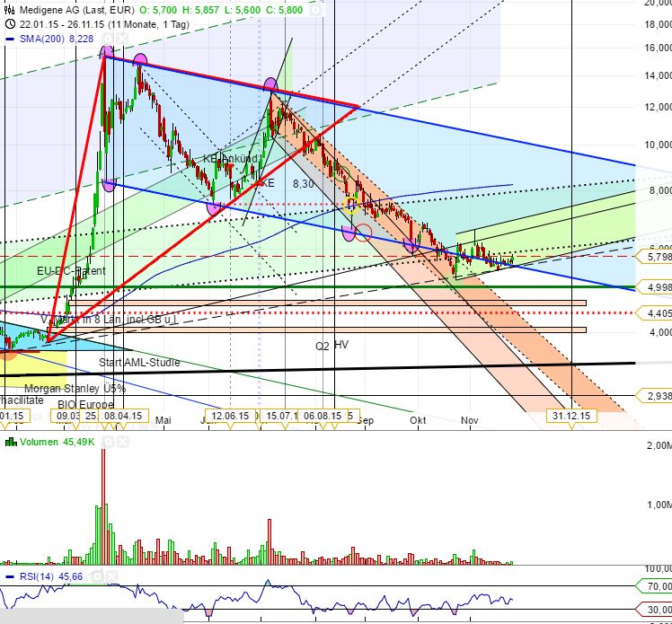Image resolution: width=672 pixels, height=624 pixels.
Task: Click the 'Morgan Stanley Ü5%' annotation
Action: pos(75,389)
